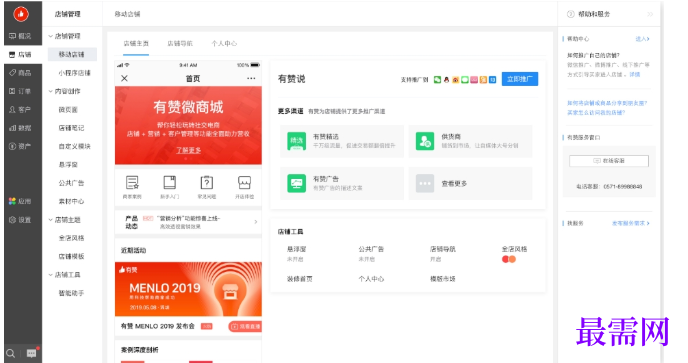Select 店铺模板 in the side menu
688x363 pixels.
(x=71, y=256)
